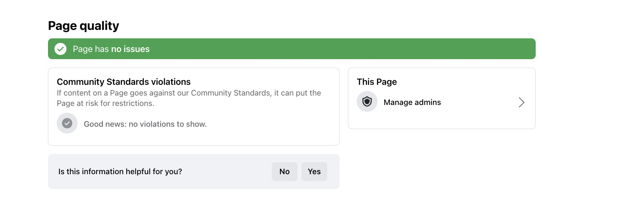Click the white checkmark icon in green banner
The image size is (644, 221).
click(60, 49)
